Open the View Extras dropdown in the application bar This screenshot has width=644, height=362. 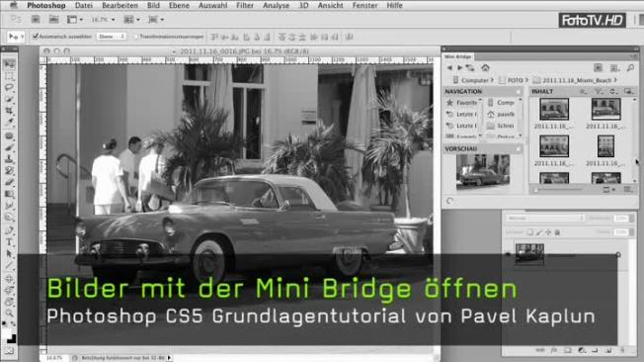tap(75, 20)
